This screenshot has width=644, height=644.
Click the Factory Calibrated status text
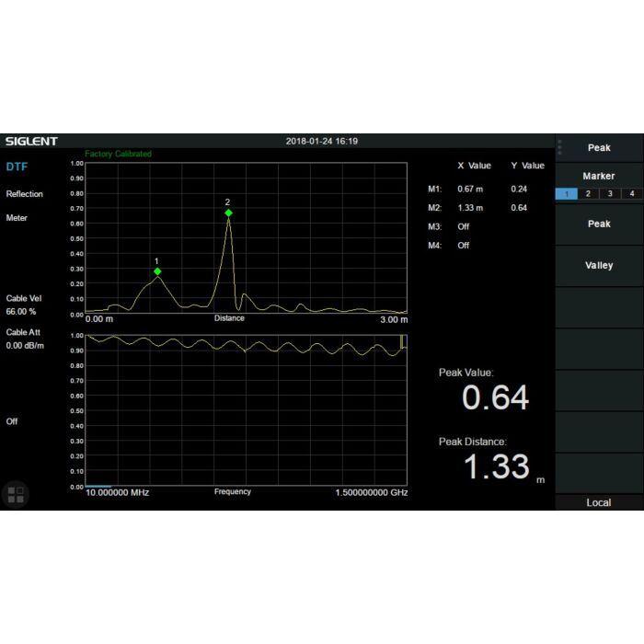click(119, 154)
